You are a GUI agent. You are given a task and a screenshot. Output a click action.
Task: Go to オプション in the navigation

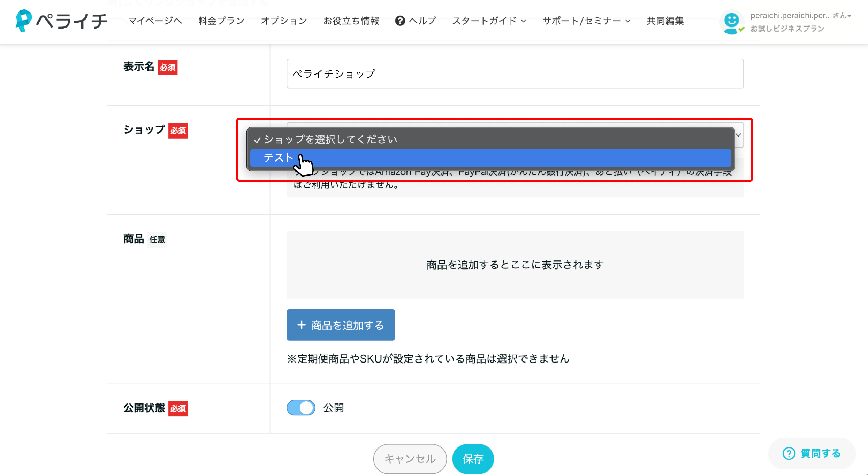284,21
